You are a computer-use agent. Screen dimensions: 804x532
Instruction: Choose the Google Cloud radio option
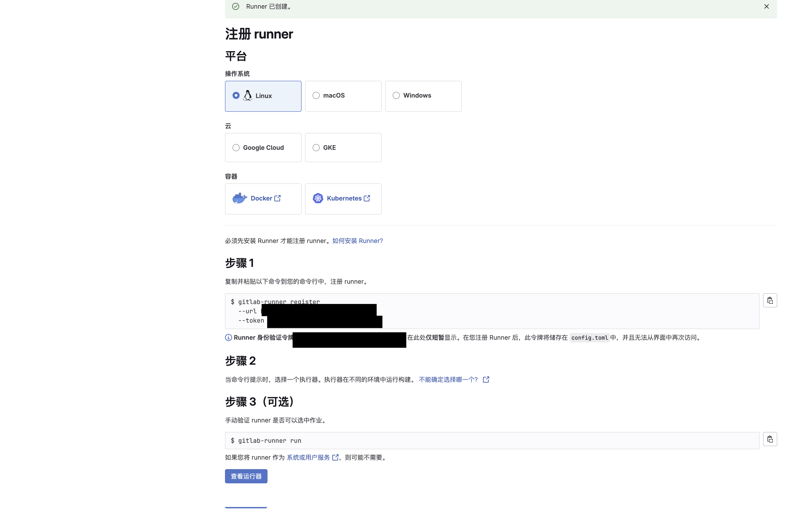coord(236,148)
